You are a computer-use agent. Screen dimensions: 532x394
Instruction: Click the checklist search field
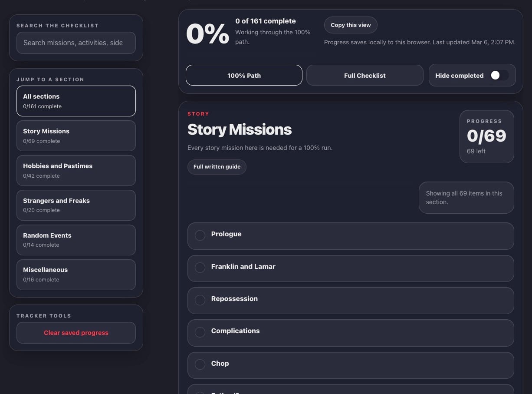(x=76, y=43)
